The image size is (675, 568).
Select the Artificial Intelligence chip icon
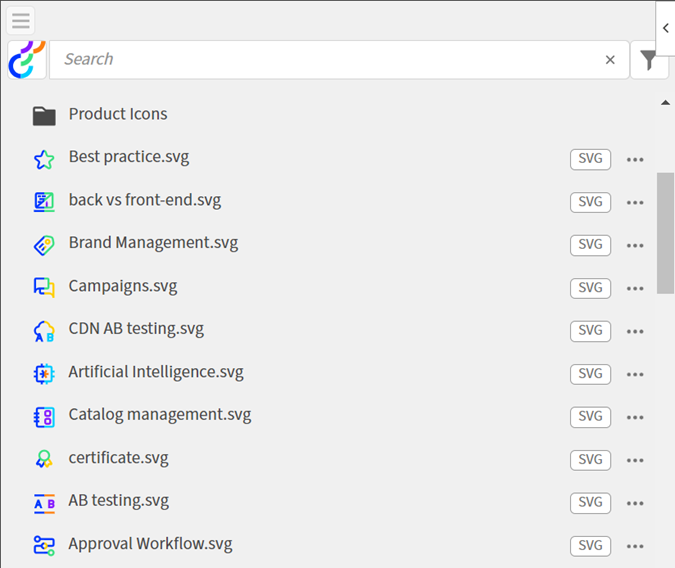[x=44, y=374]
